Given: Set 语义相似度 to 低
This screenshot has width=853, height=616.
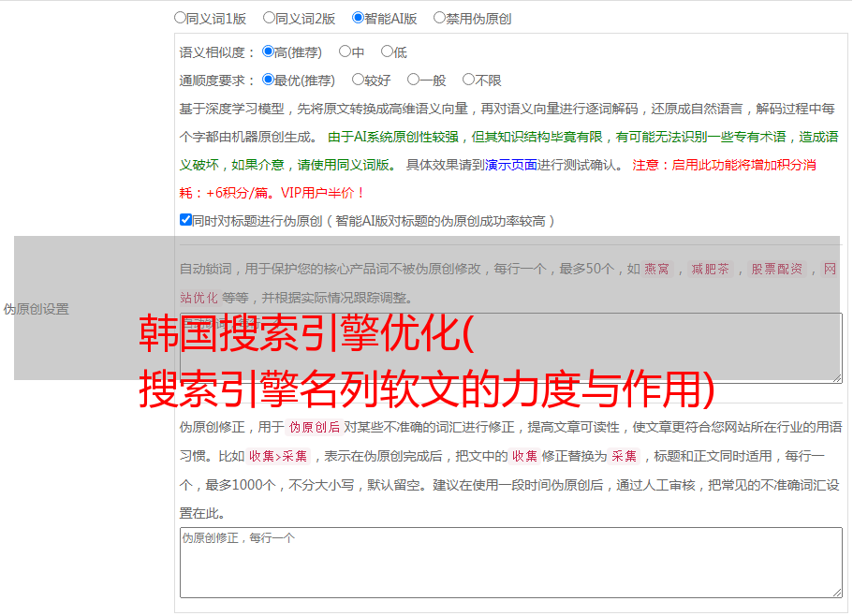Looking at the screenshot, I should pos(387,51).
